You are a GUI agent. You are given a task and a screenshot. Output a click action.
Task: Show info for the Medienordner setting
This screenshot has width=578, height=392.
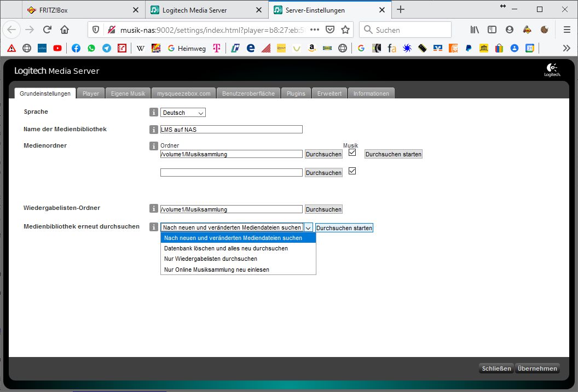click(154, 146)
